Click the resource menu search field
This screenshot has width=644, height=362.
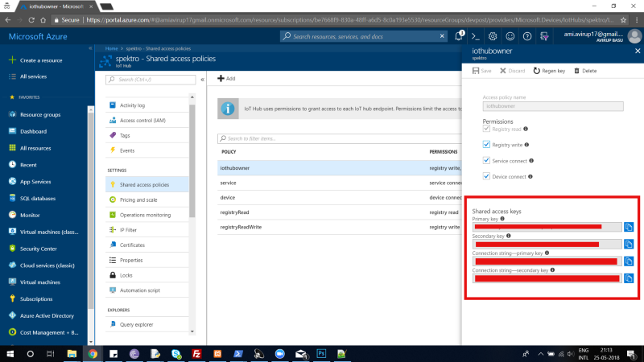click(x=151, y=80)
